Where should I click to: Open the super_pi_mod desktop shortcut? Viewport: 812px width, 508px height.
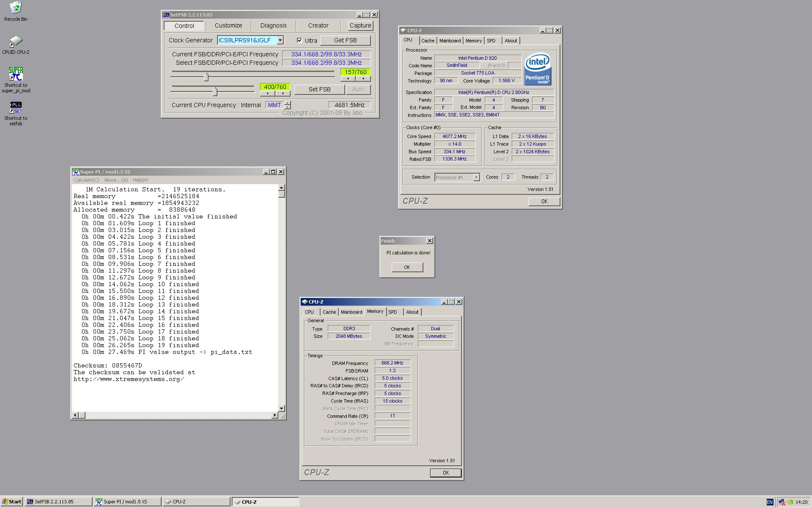click(16, 74)
